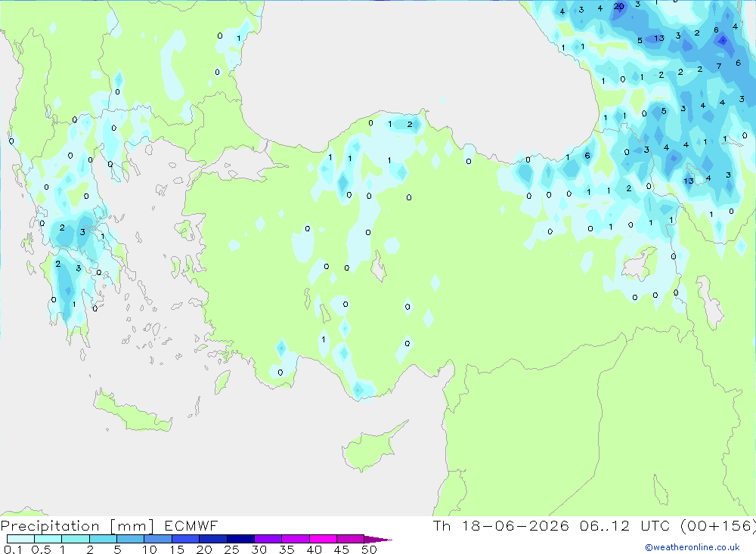The height and width of the screenshot is (554, 756).
Task: Click the weatheronline.co.uk copyright link
Action: point(692,547)
